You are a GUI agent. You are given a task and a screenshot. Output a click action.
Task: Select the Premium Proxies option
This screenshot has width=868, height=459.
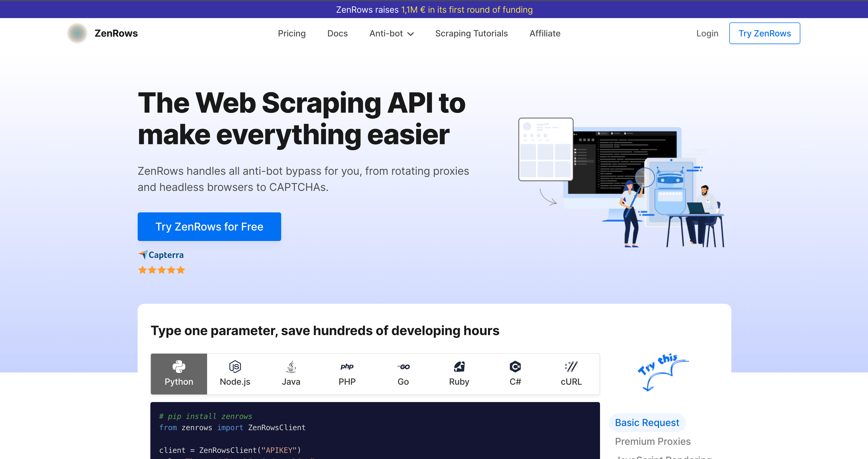coord(653,441)
